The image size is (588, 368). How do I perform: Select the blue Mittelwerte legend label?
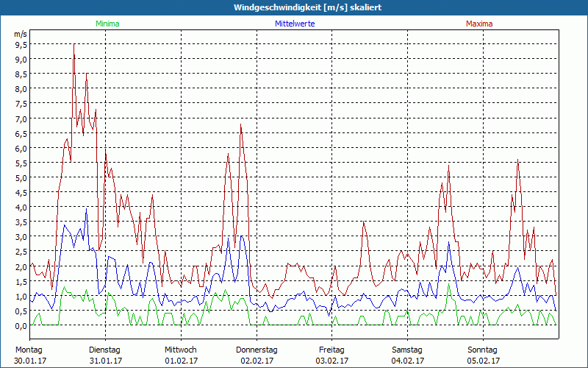point(295,24)
